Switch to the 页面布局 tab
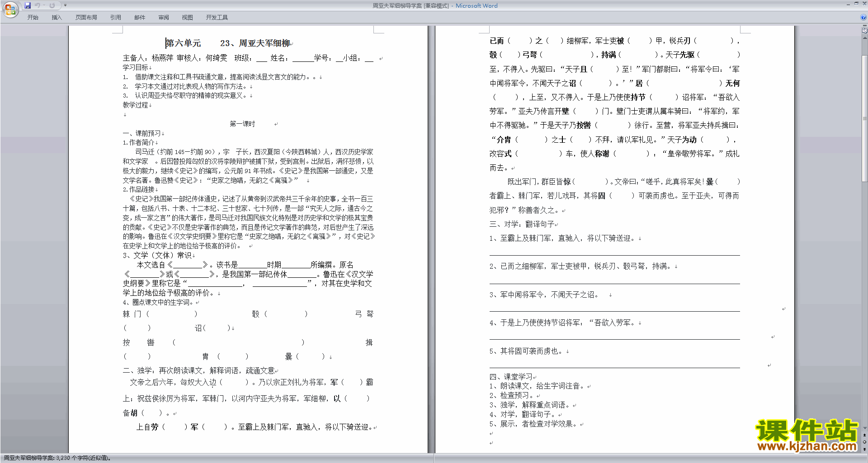868x463 pixels. (x=86, y=17)
